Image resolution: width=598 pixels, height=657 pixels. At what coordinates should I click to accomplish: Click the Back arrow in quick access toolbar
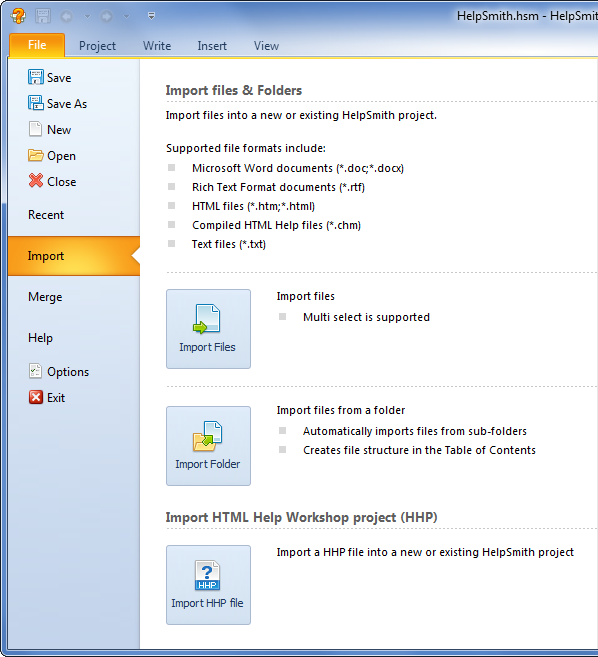coord(67,16)
